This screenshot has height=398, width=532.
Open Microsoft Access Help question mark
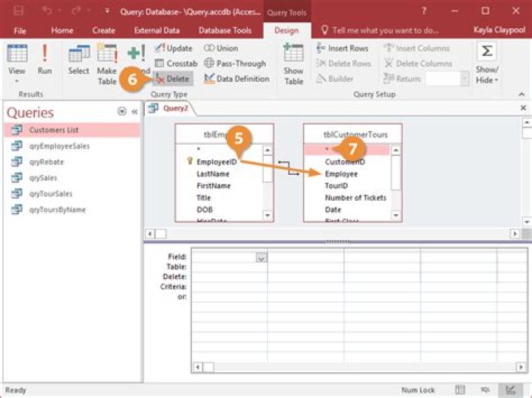point(424,11)
